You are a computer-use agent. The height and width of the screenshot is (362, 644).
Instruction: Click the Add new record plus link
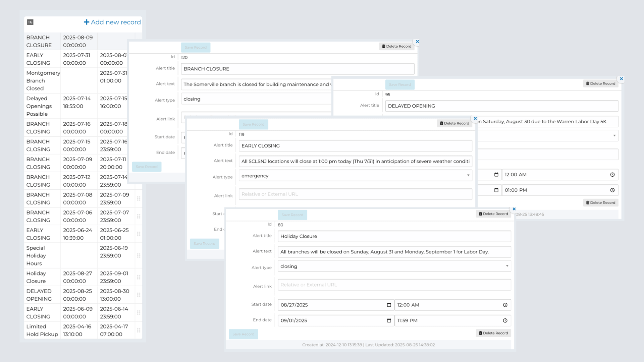(x=112, y=22)
